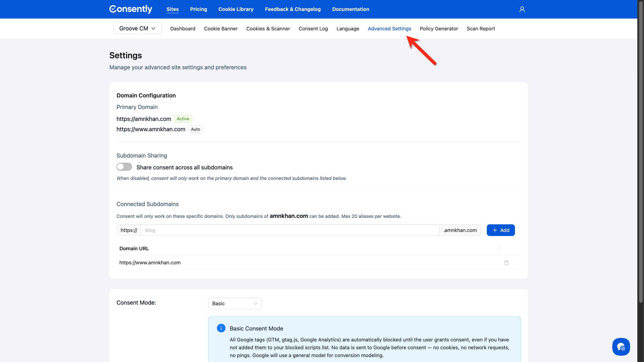Open Cookie Library in top navigation
The image size is (644, 362).
(236, 9)
